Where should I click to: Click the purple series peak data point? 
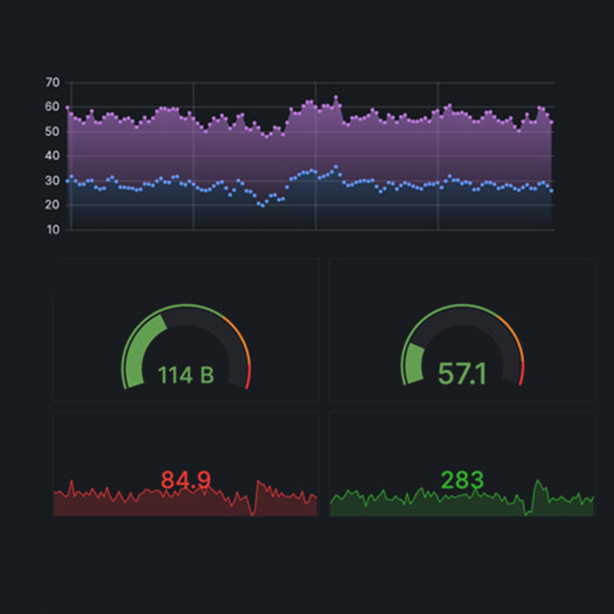pos(336,97)
